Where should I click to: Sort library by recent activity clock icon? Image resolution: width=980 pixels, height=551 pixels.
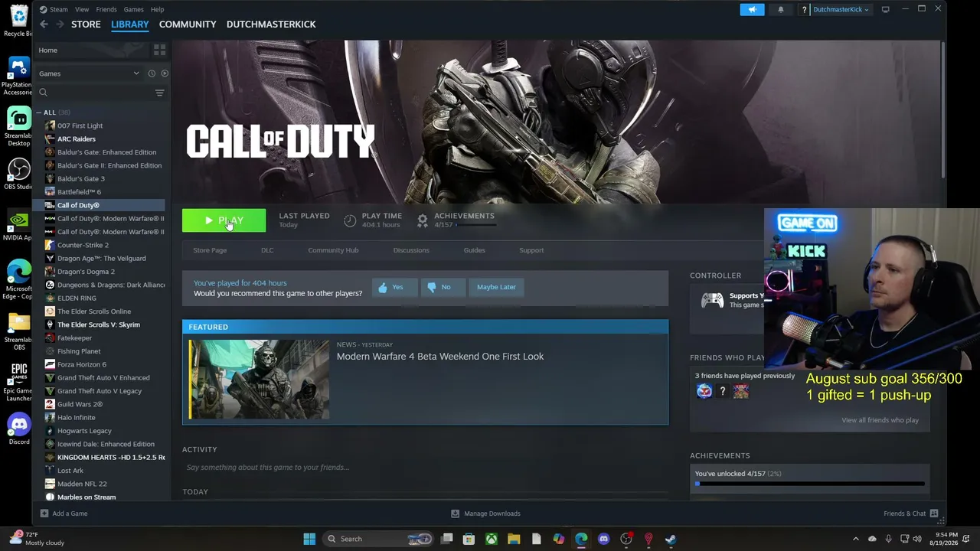152,73
